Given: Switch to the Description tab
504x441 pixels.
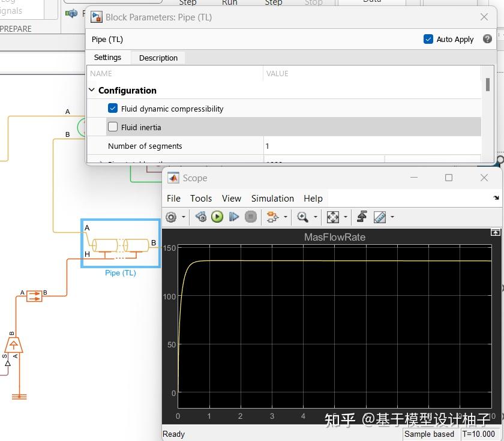Looking at the screenshot, I should pyautogui.click(x=158, y=58).
